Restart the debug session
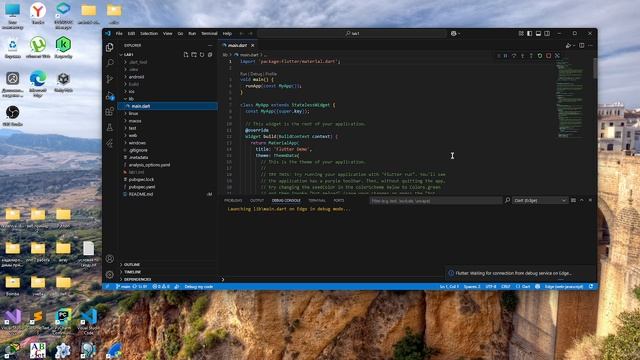 pos(540,56)
